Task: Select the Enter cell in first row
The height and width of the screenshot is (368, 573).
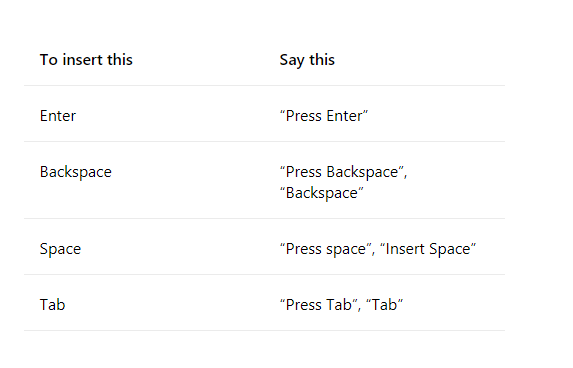Action: pos(58,116)
